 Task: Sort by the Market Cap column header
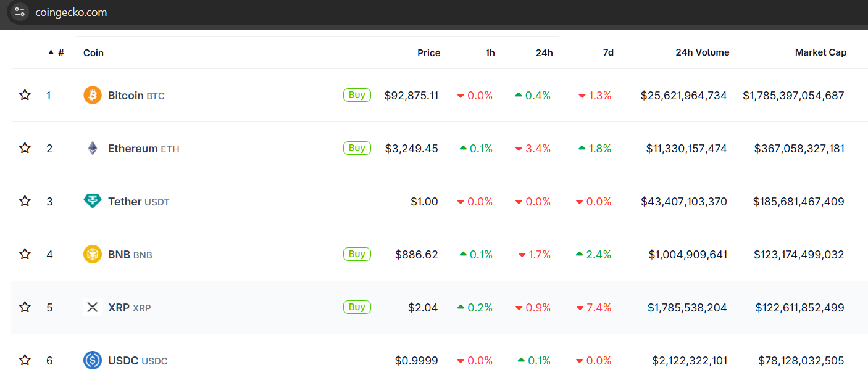coord(820,52)
